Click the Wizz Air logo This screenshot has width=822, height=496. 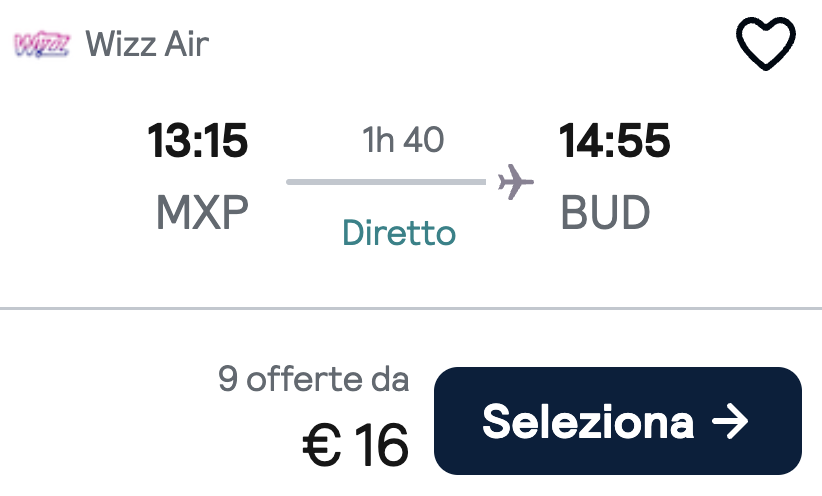42,44
